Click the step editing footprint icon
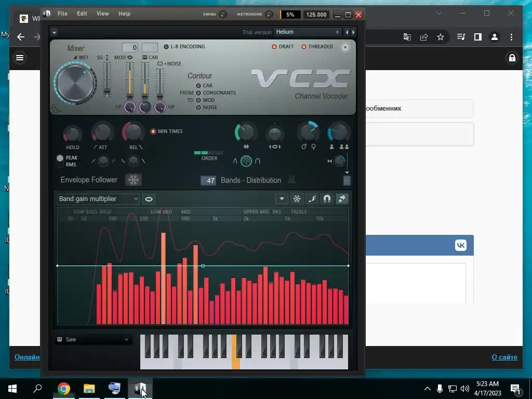The image size is (532, 399). click(312, 199)
